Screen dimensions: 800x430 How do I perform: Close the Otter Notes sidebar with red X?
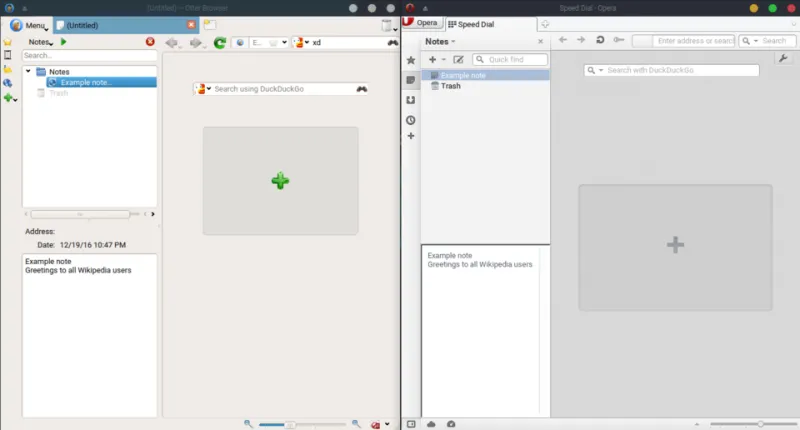click(x=150, y=42)
